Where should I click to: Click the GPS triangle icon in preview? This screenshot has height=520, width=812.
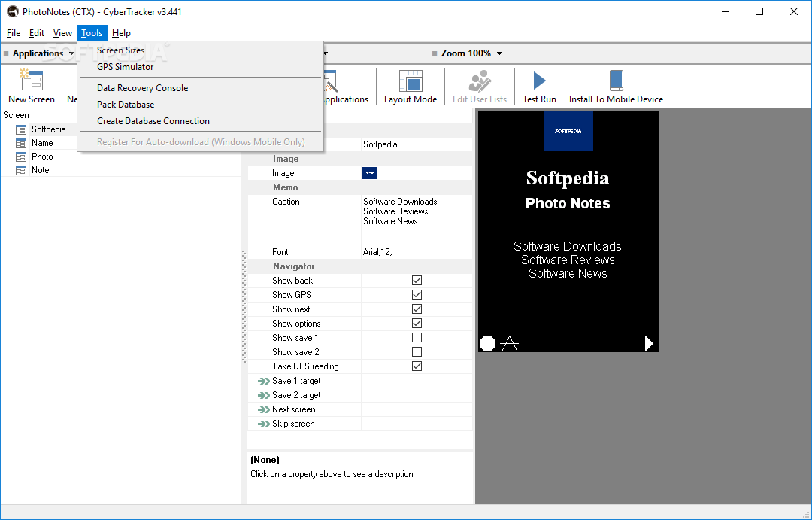coord(510,343)
